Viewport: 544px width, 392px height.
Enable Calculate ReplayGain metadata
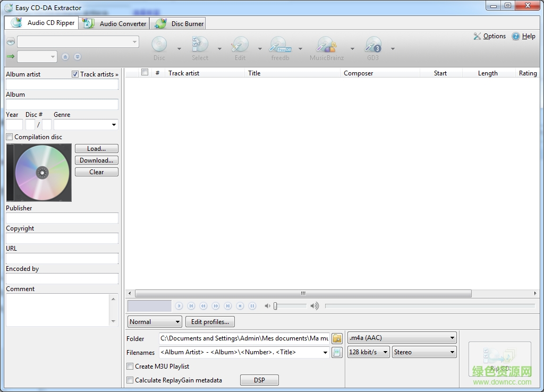[130, 380]
